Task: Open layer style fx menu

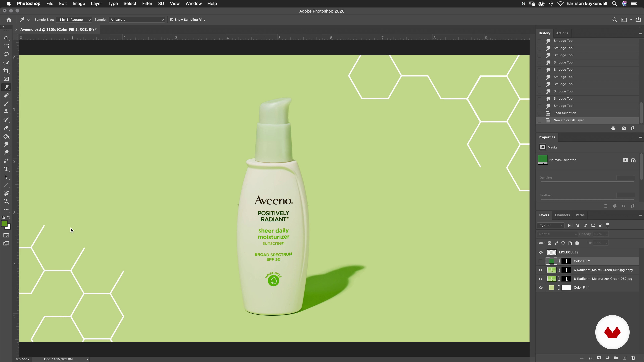Action: pyautogui.click(x=591, y=358)
